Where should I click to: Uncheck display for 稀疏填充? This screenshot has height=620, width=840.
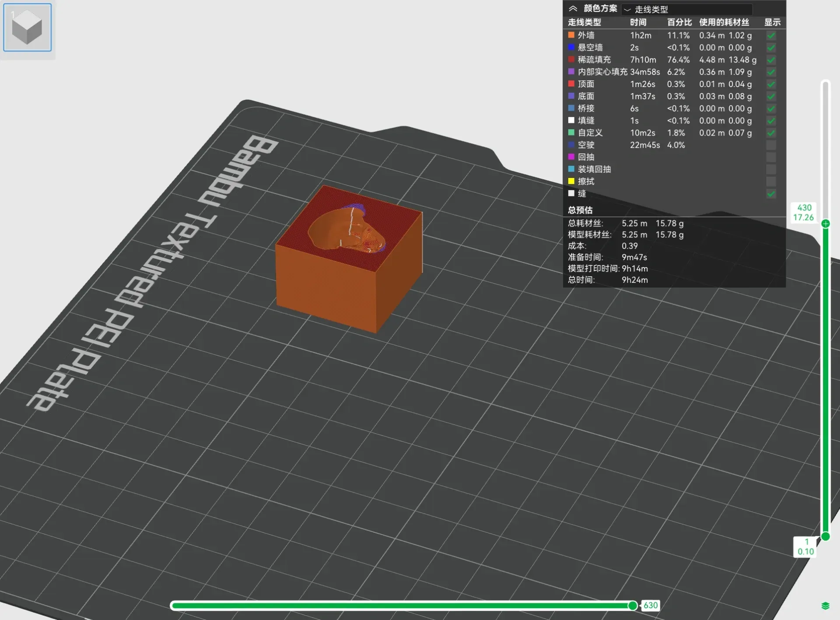click(771, 60)
